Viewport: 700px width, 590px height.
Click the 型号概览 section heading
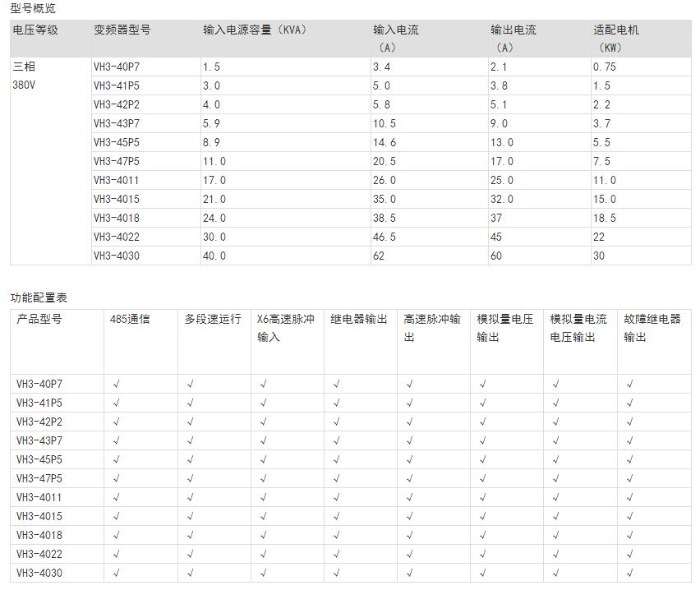34,8
